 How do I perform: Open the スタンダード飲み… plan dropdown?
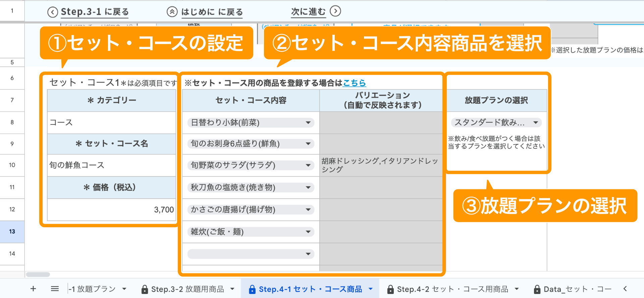pos(496,122)
